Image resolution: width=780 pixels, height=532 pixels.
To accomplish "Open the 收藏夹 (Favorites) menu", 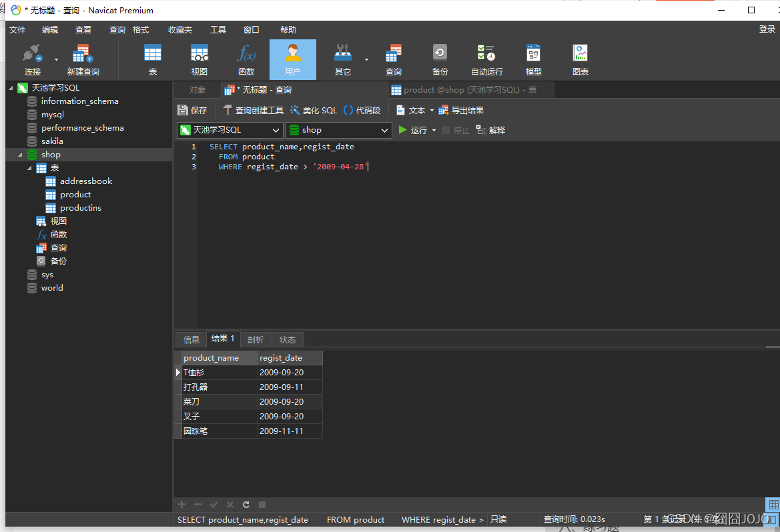I will click(x=180, y=30).
